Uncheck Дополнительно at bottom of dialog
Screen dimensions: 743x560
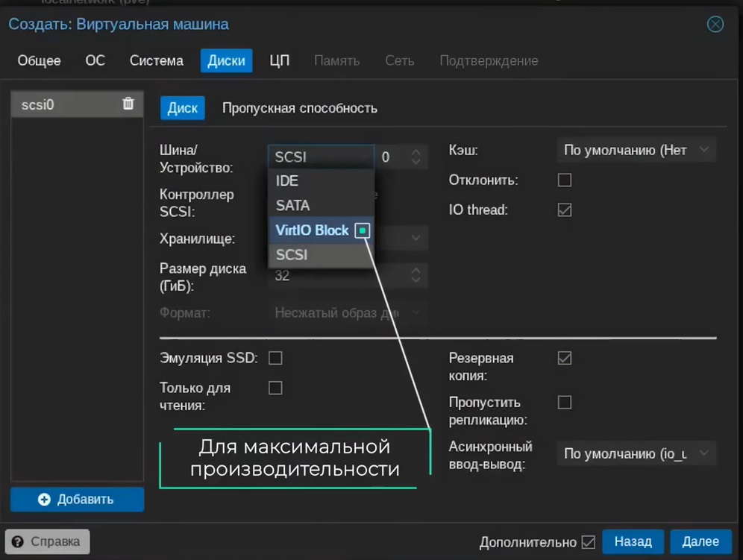click(x=588, y=542)
